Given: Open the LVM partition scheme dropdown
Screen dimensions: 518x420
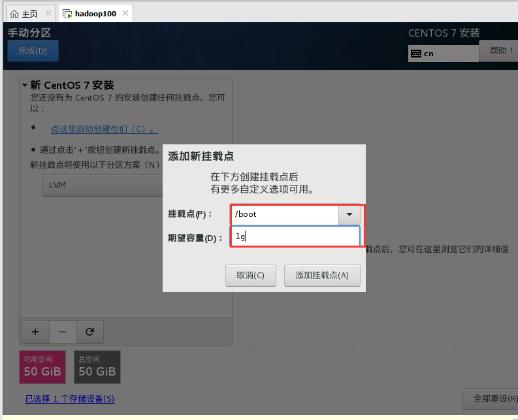Looking at the screenshot, I should point(103,186).
